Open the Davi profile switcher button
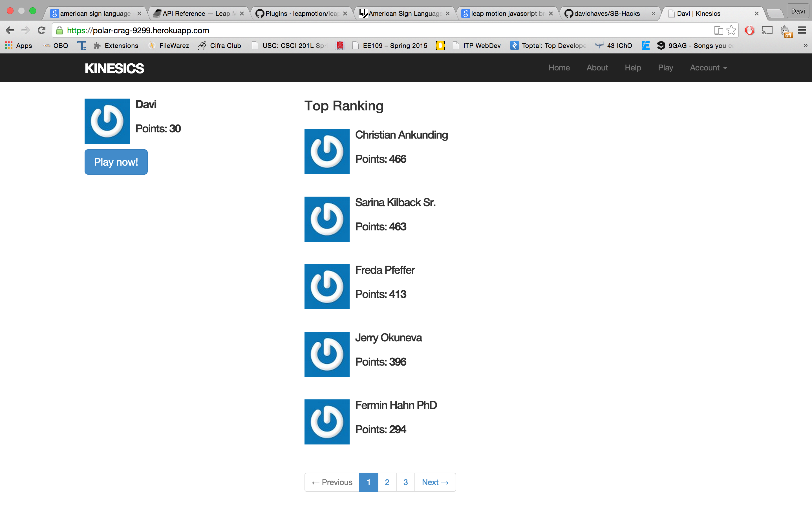The height and width of the screenshot is (507, 812). click(x=798, y=11)
